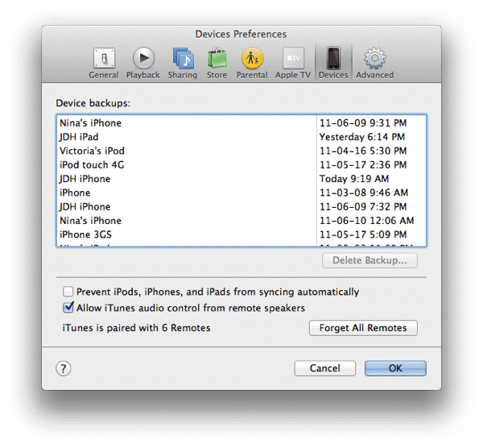Open the General preferences pane
The image size is (483, 448).
coord(103,61)
